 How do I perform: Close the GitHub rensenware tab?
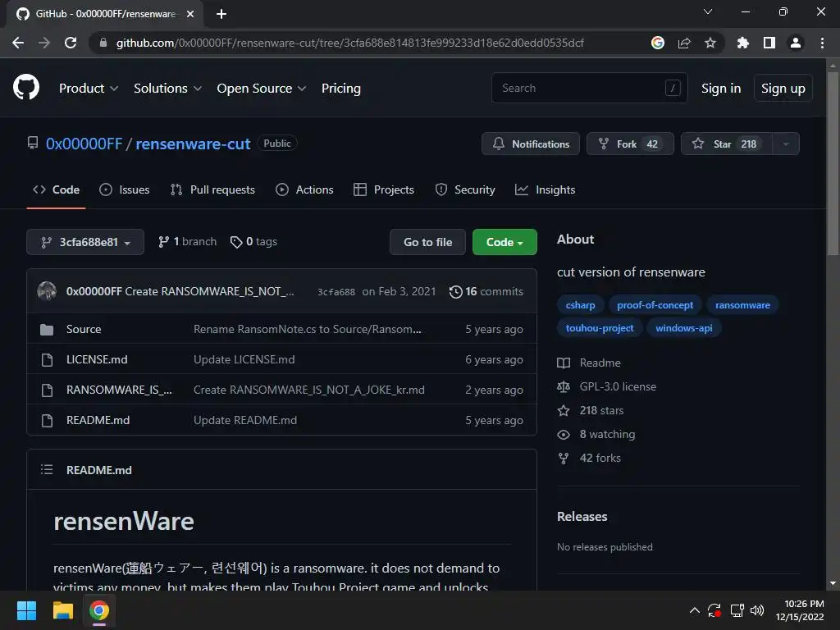[190, 14]
